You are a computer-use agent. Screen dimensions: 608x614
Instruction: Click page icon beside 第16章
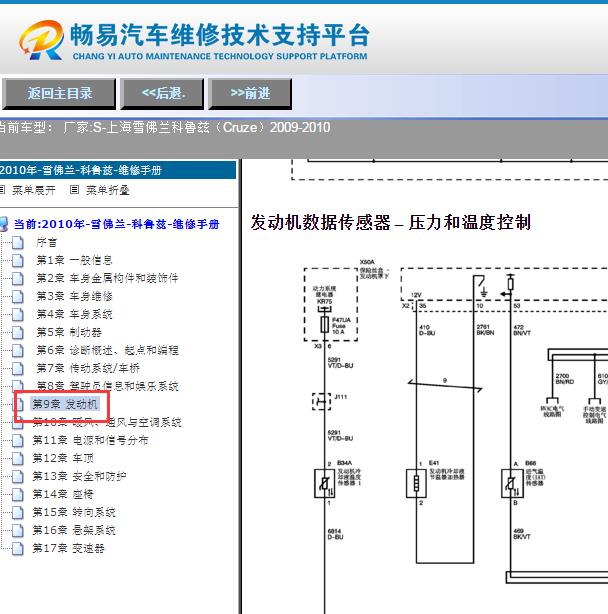[18, 531]
